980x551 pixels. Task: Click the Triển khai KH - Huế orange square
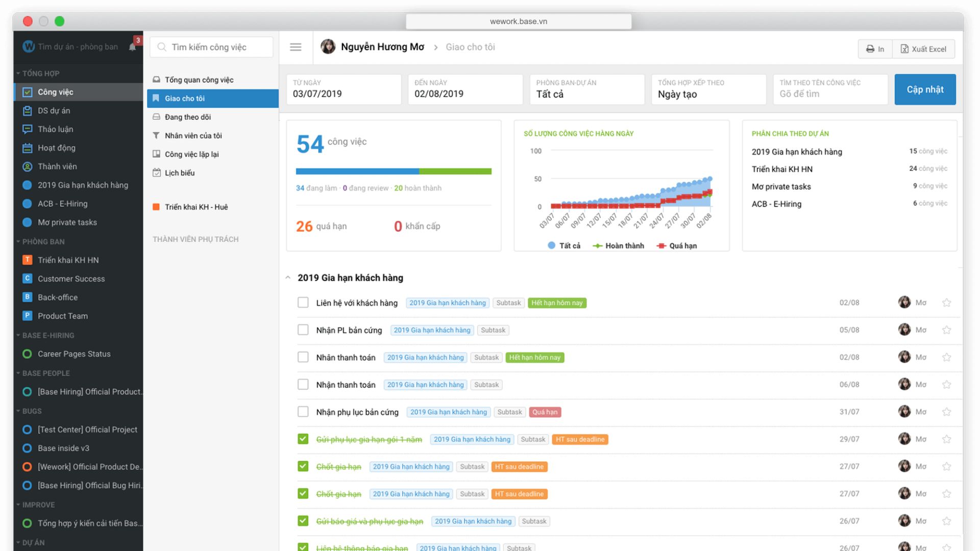(156, 207)
